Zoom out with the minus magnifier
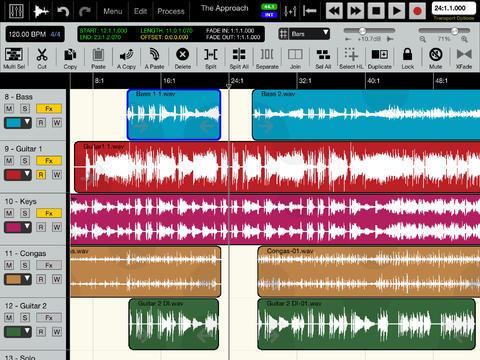This screenshot has width=480, height=360. (423, 39)
